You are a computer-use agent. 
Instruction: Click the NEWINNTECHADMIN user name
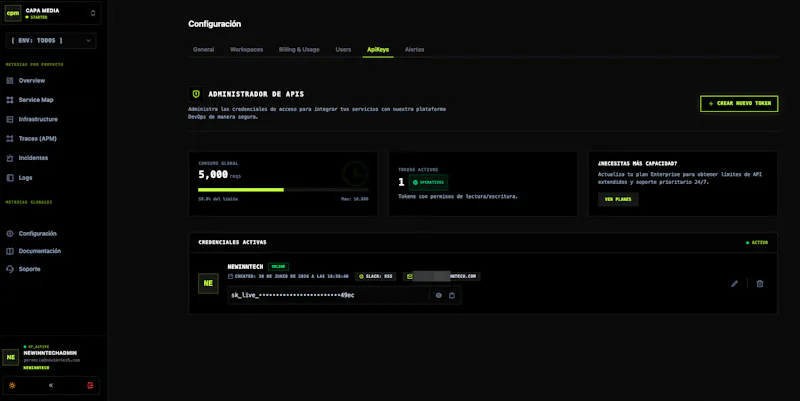(50, 353)
